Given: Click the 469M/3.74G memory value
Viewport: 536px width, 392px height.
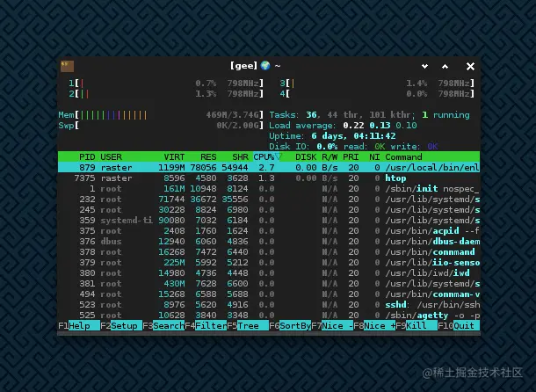Looking at the screenshot, I should pos(235,115).
